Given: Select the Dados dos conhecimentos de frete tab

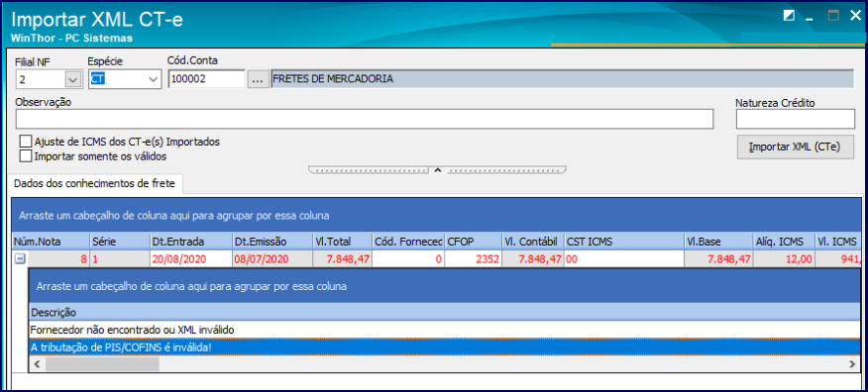Looking at the screenshot, I should pyautogui.click(x=95, y=184).
